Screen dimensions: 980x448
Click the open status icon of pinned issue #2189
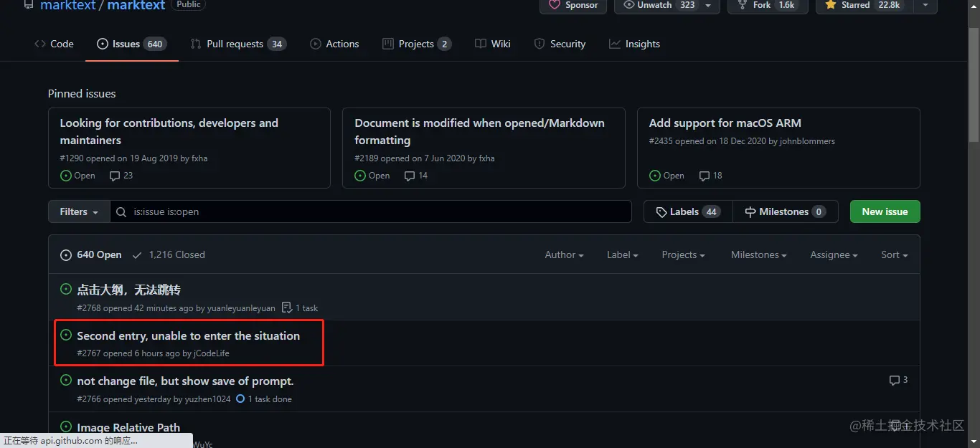coord(360,176)
